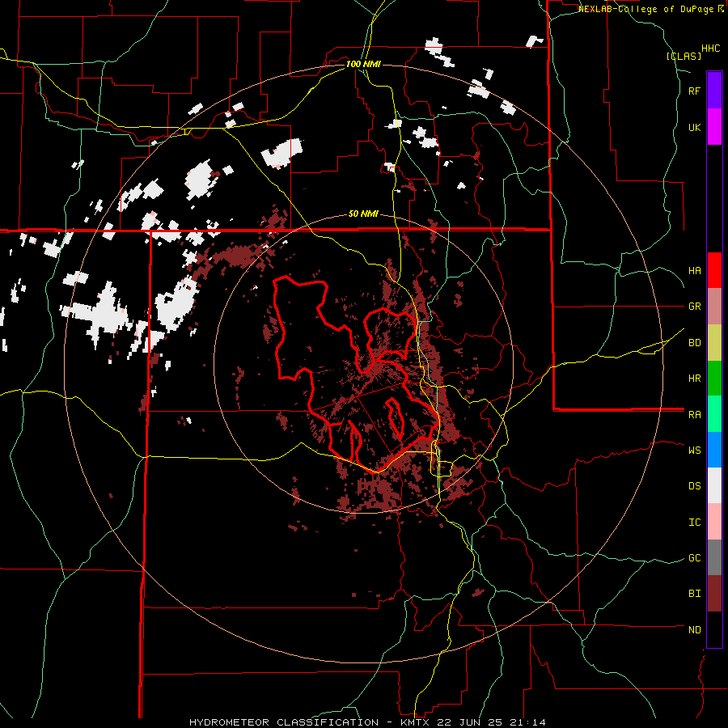Click the 100 NMI range ring label
This screenshot has height=728, width=728.
click(x=363, y=64)
